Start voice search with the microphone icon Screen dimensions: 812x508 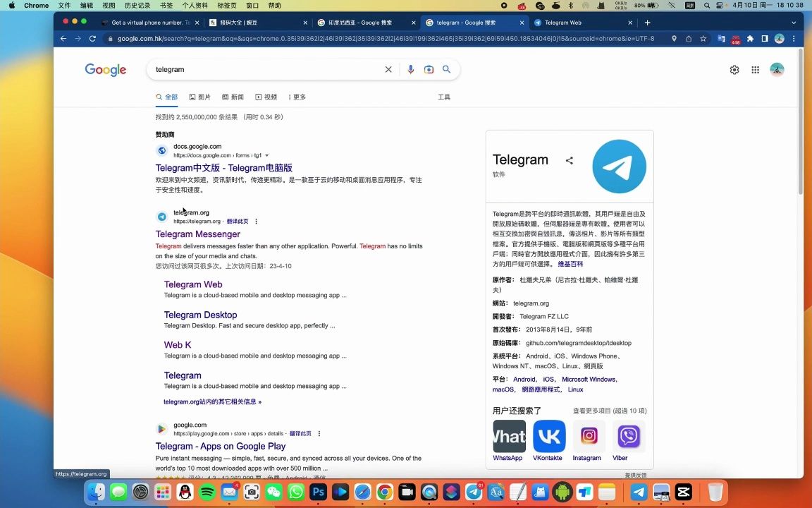tap(411, 69)
